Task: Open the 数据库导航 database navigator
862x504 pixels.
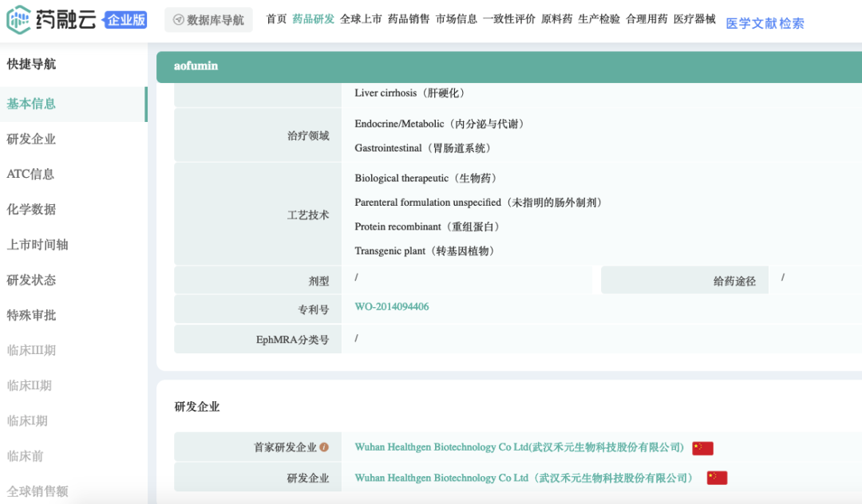Action: click(208, 20)
